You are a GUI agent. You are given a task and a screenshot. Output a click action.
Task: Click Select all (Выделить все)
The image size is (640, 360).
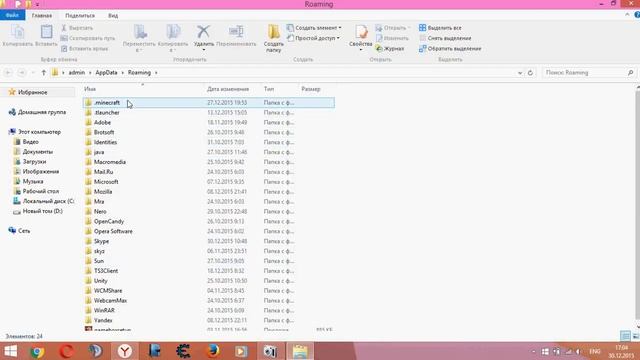440,28
